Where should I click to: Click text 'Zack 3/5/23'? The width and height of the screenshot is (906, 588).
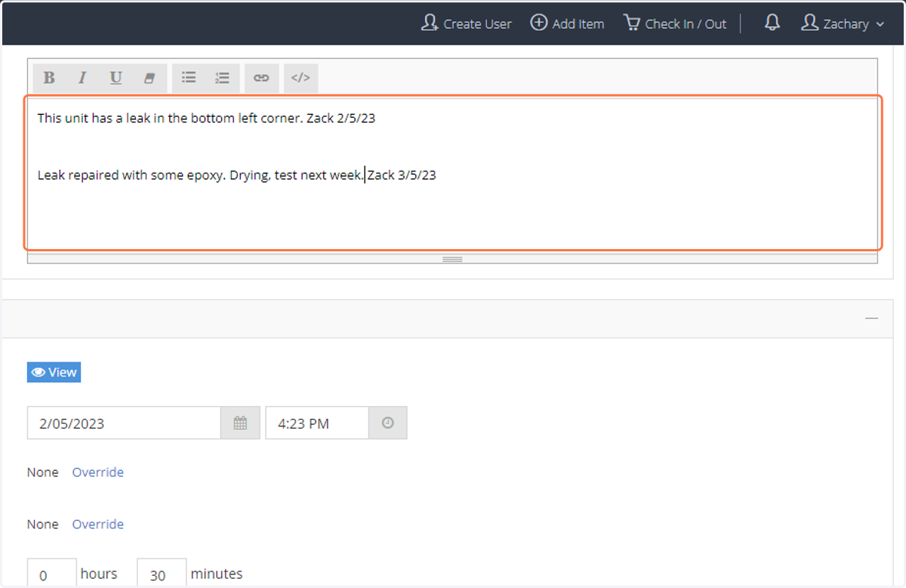tap(402, 175)
